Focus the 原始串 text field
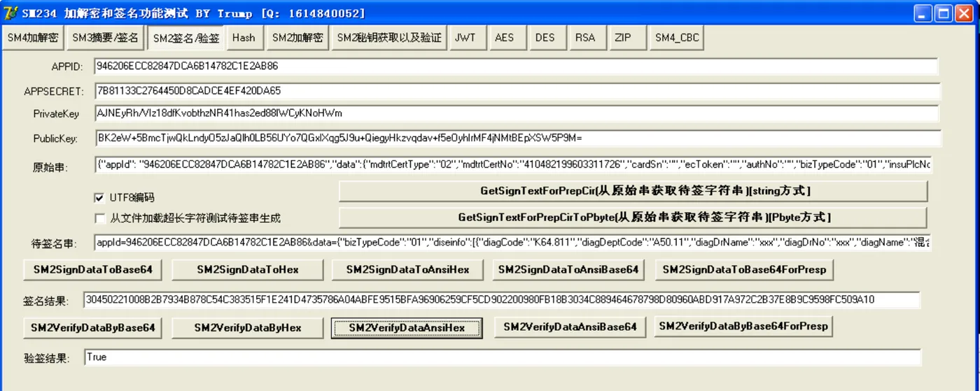Viewport: 980px width, 391px height. click(x=514, y=165)
